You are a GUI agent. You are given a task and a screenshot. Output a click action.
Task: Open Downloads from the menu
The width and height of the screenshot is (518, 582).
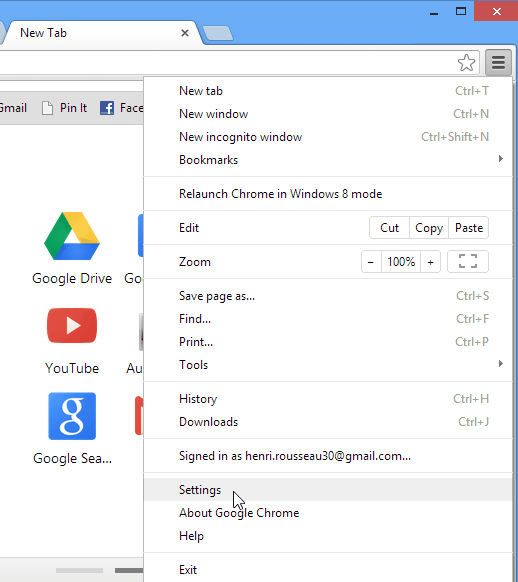(328, 422)
